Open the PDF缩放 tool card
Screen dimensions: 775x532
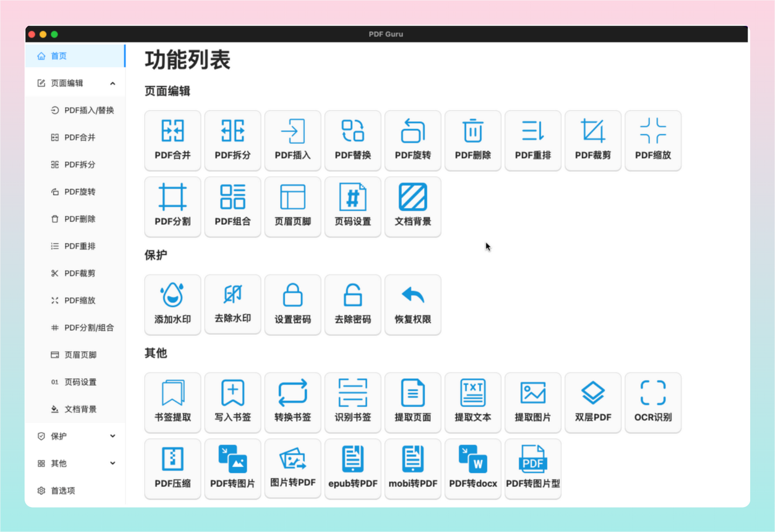(x=653, y=141)
